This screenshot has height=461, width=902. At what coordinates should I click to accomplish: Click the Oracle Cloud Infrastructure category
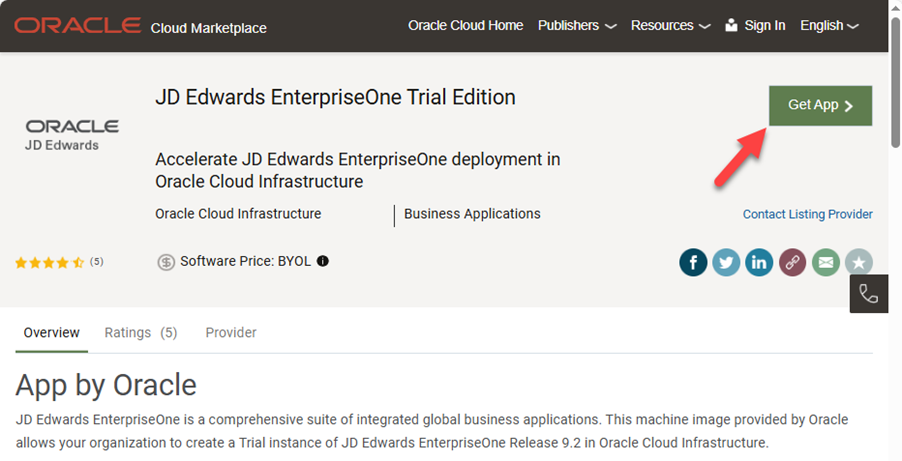[x=238, y=214]
